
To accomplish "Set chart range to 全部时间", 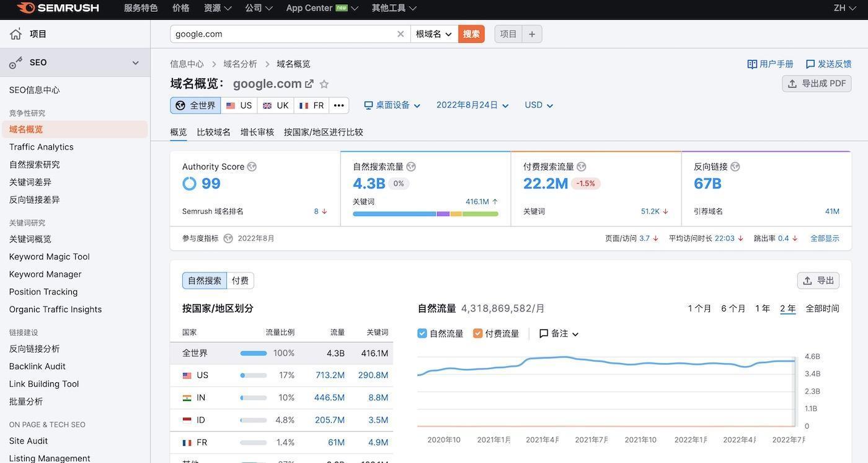I will [x=822, y=308].
